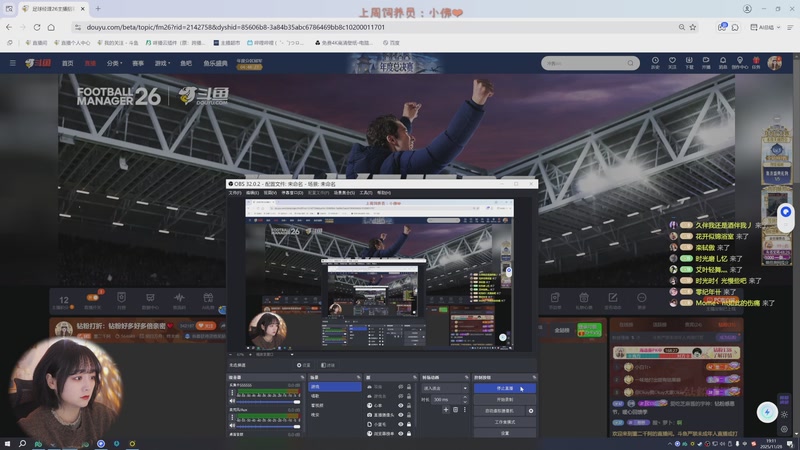800x450 pixels.
Task: Open first mixer channel three-dot options
Action: tap(232, 393)
